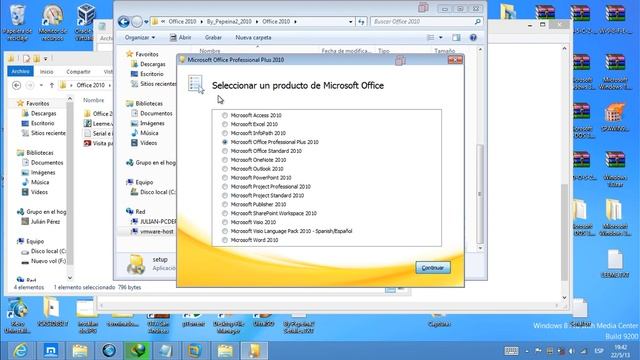Open the Leeme file in back Explorer
This screenshot has width=640, height=360.
tap(99, 123)
